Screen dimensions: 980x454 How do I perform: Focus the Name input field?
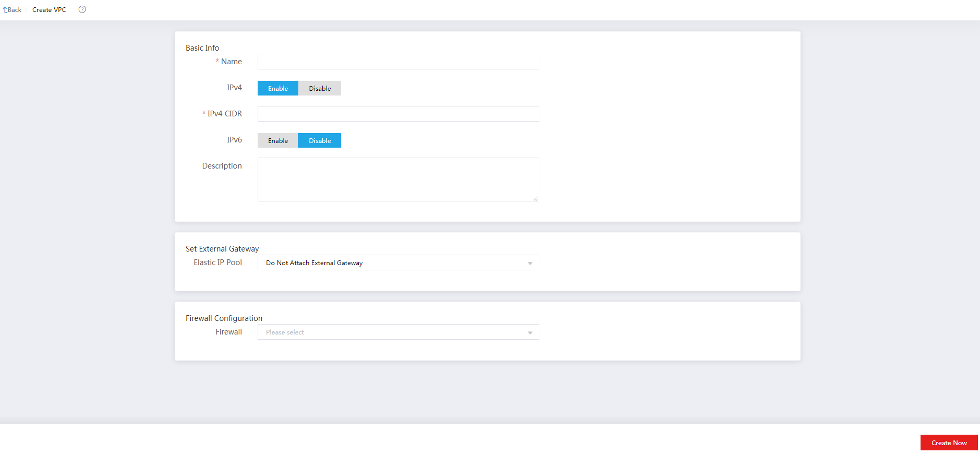398,62
